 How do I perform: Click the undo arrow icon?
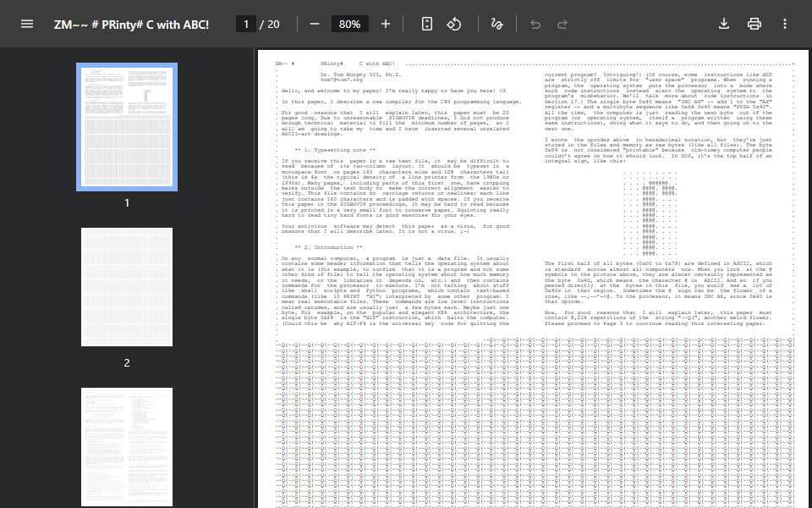535,24
